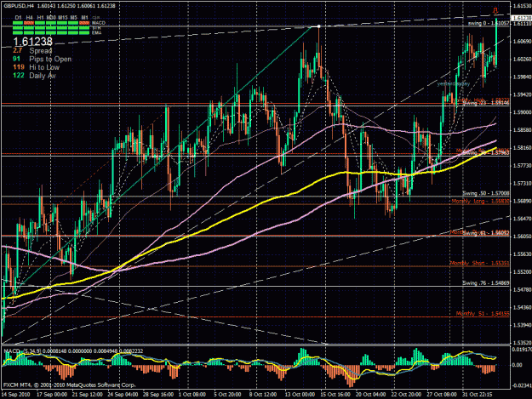Click the Monthly Long level label

[480, 202]
